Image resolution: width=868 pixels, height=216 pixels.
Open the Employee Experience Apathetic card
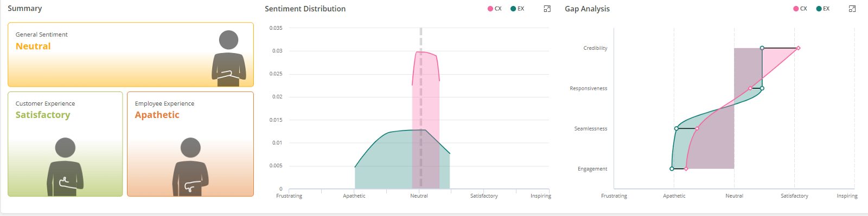tap(190, 144)
